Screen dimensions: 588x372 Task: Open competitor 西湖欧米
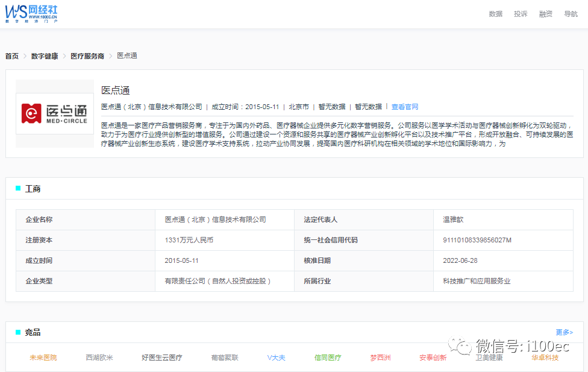click(x=99, y=358)
